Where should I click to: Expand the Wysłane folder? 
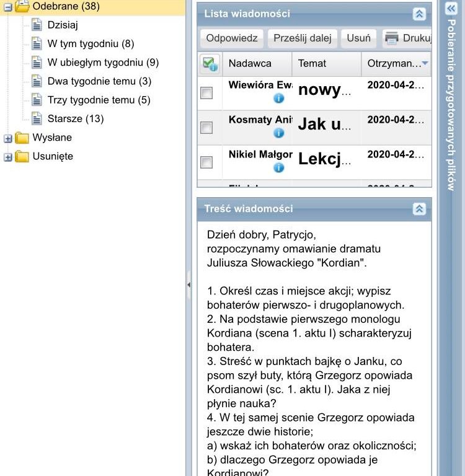click(x=8, y=139)
